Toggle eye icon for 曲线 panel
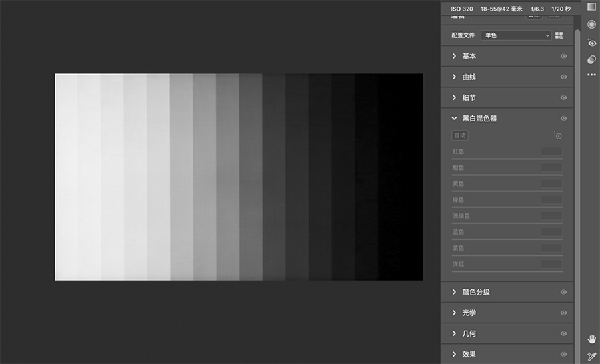600x364 pixels. click(x=563, y=77)
